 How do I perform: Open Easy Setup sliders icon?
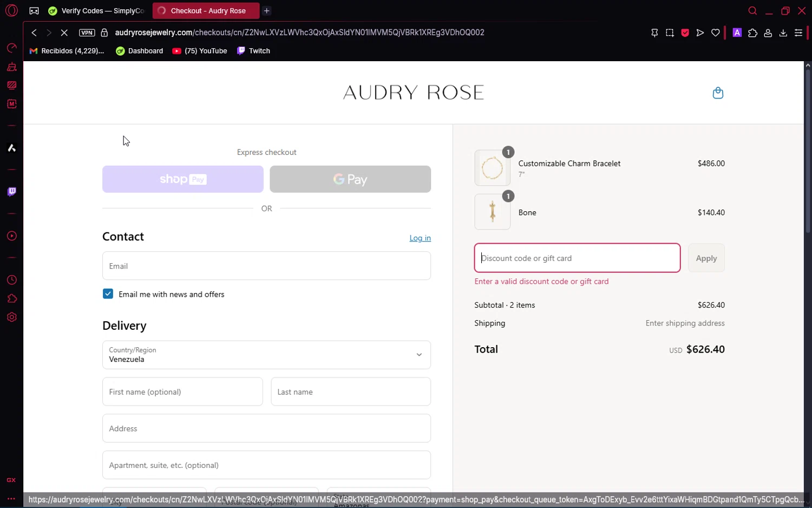798,32
